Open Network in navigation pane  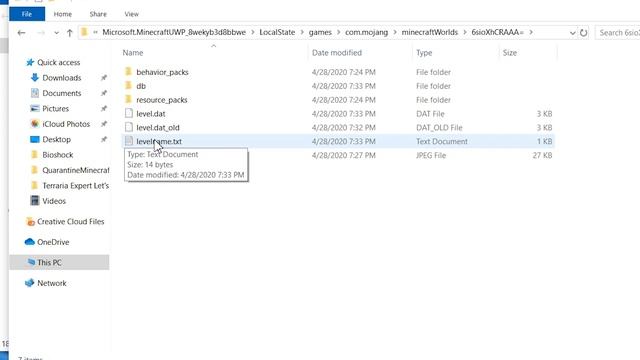(x=51, y=283)
